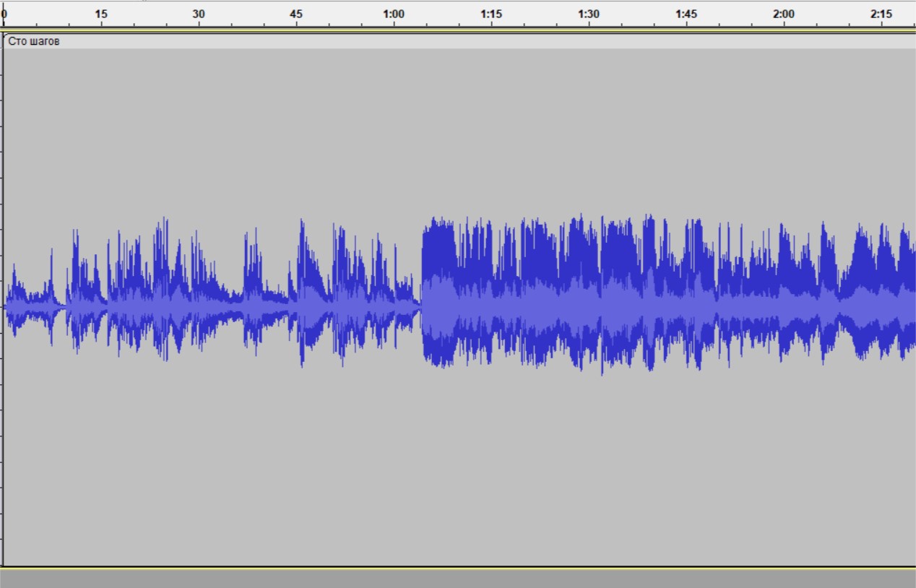
Task: Set playhead at the 45 second mark
Action: click(296, 14)
